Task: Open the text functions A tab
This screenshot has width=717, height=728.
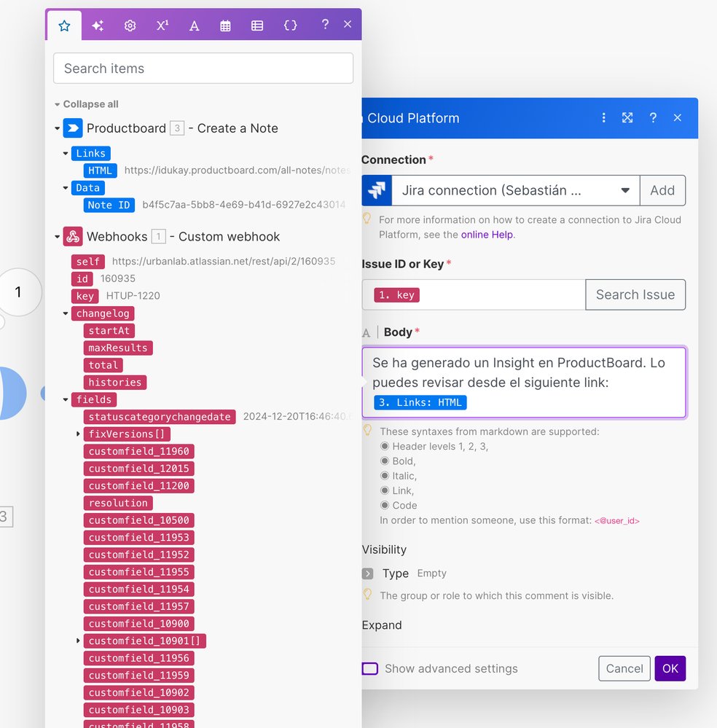Action: (194, 26)
